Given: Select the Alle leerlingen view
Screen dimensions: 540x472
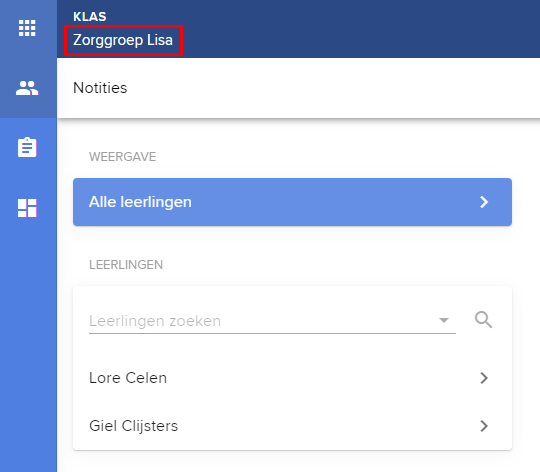Looking at the screenshot, I should coord(292,202).
